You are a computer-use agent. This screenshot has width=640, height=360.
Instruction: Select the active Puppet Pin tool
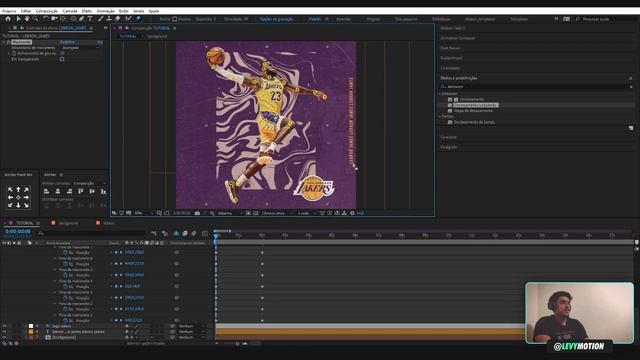[x=138, y=19]
